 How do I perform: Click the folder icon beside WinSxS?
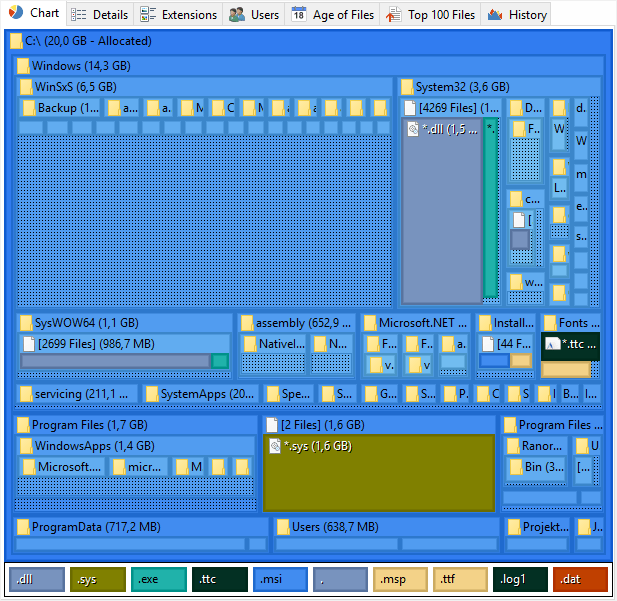click(x=26, y=87)
